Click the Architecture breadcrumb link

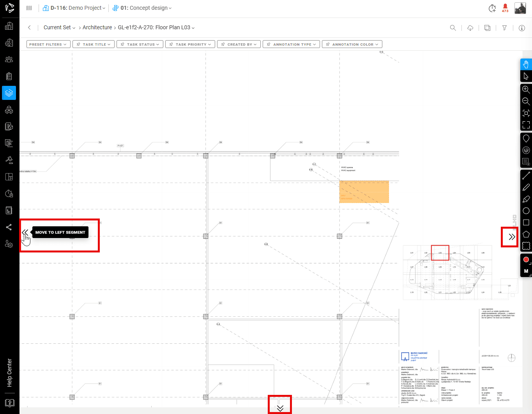coord(97,27)
